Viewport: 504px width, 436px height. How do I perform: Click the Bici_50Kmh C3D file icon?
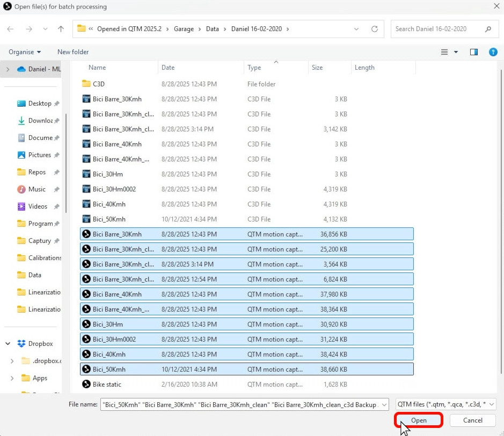pos(86,219)
